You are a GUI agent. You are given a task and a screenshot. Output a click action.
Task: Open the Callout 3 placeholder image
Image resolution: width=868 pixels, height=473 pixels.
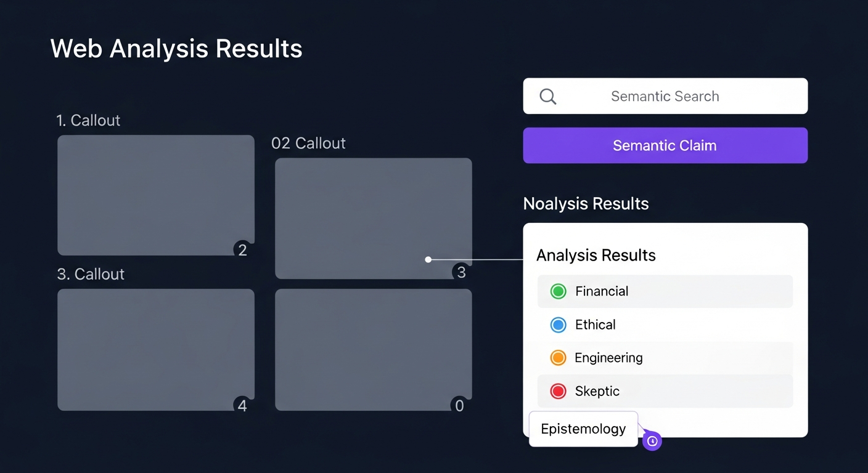point(156,349)
